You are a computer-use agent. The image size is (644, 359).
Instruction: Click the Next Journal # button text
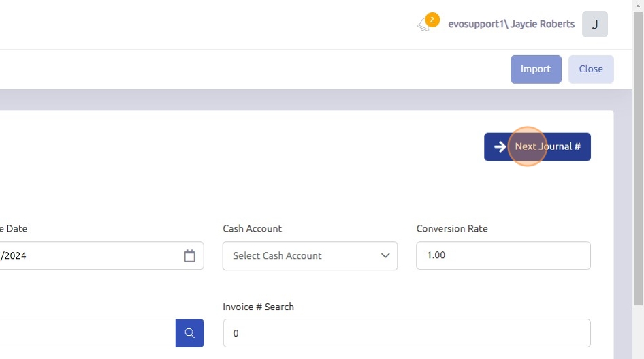547,146
